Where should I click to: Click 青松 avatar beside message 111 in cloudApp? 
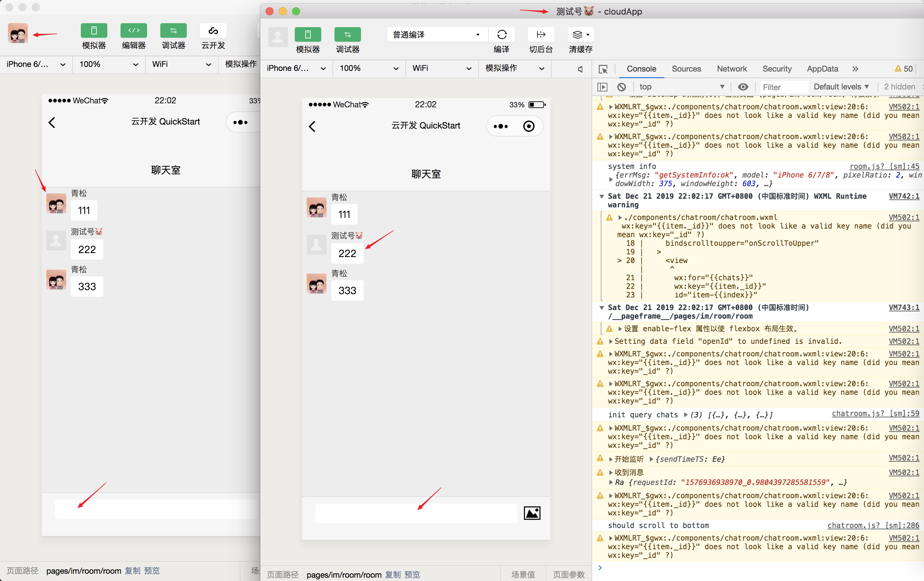[317, 208]
